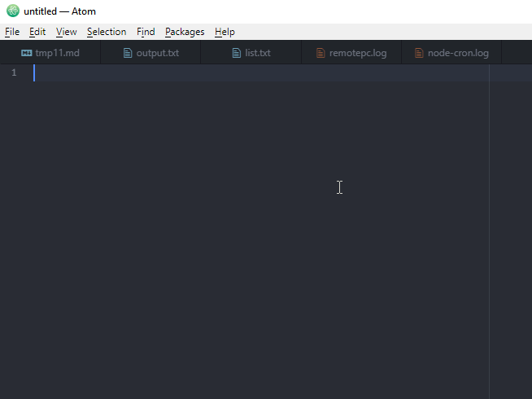
Task: Open the File menu
Action: 12,32
